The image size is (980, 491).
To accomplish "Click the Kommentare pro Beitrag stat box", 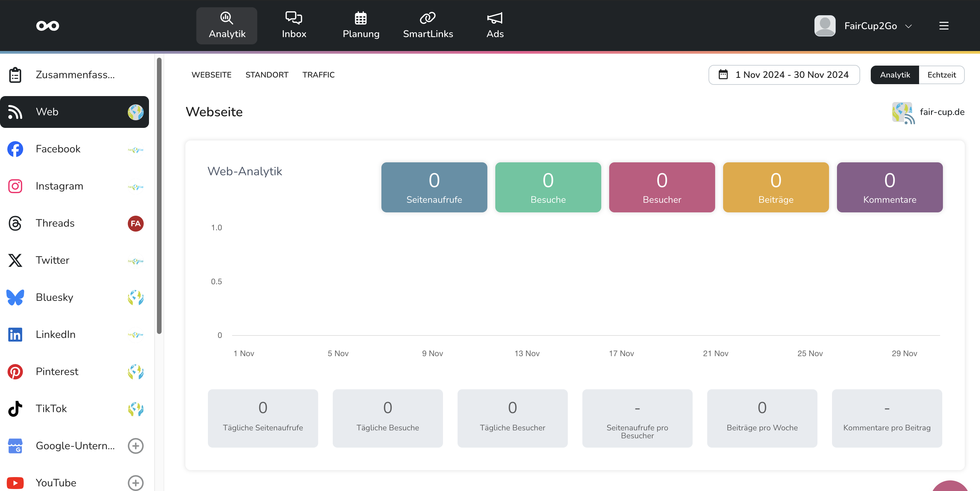I will tap(887, 418).
